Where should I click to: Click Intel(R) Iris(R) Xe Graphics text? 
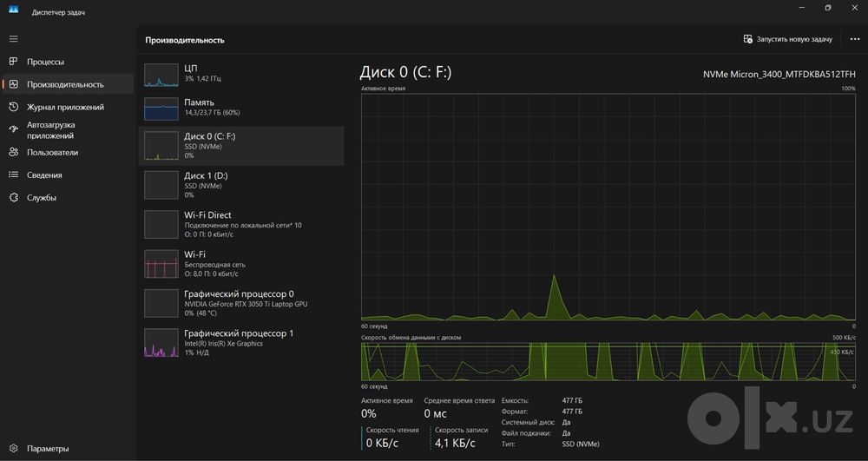224,344
